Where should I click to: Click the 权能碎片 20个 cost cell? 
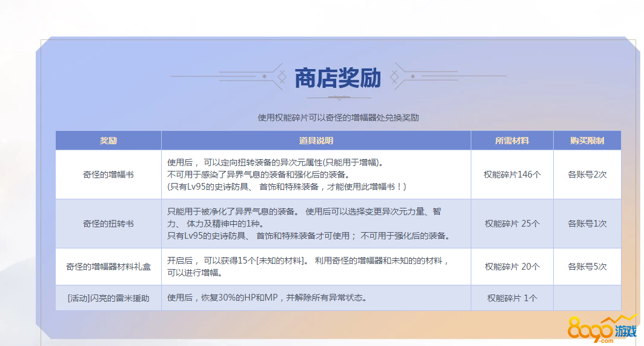[x=512, y=267]
